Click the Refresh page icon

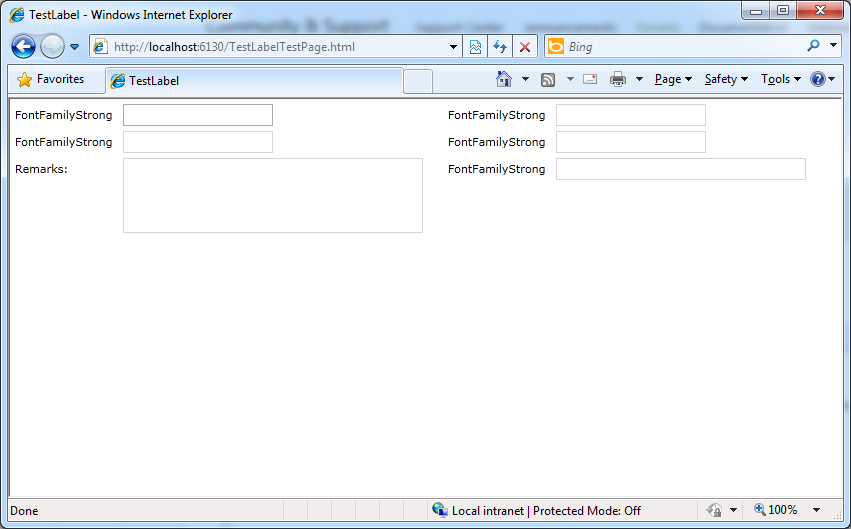[500, 47]
